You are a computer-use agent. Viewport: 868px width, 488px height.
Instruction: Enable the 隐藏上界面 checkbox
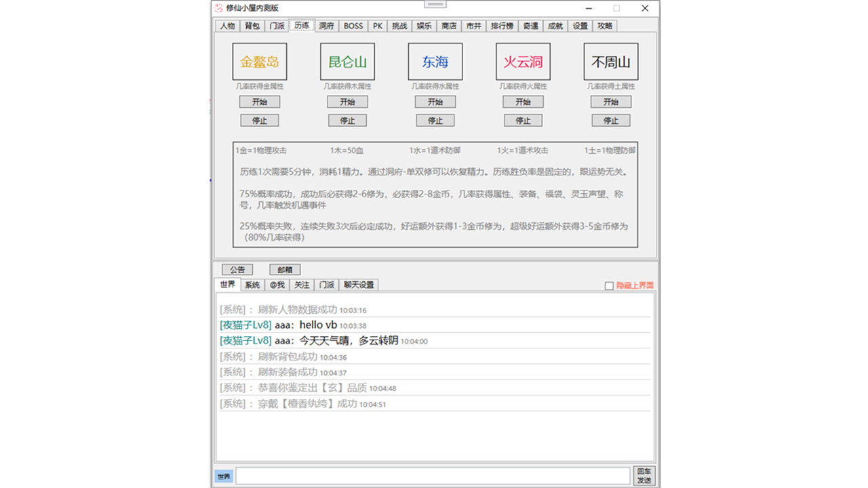[x=608, y=285]
